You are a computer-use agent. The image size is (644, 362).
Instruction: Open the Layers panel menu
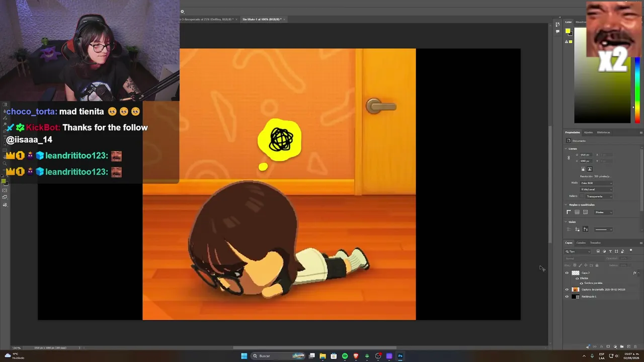tap(641, 243)
